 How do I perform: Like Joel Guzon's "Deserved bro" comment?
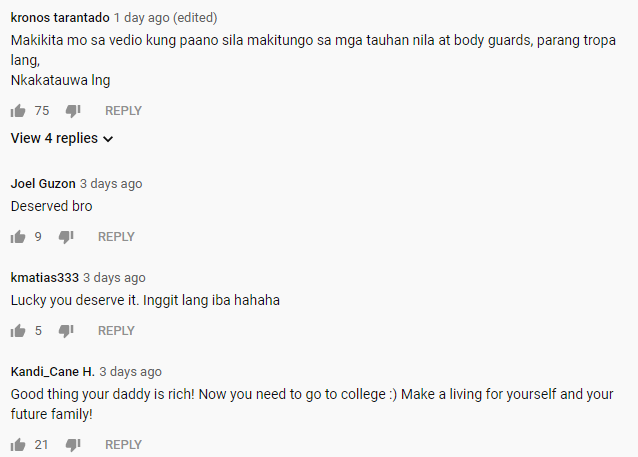click(18, 237)
